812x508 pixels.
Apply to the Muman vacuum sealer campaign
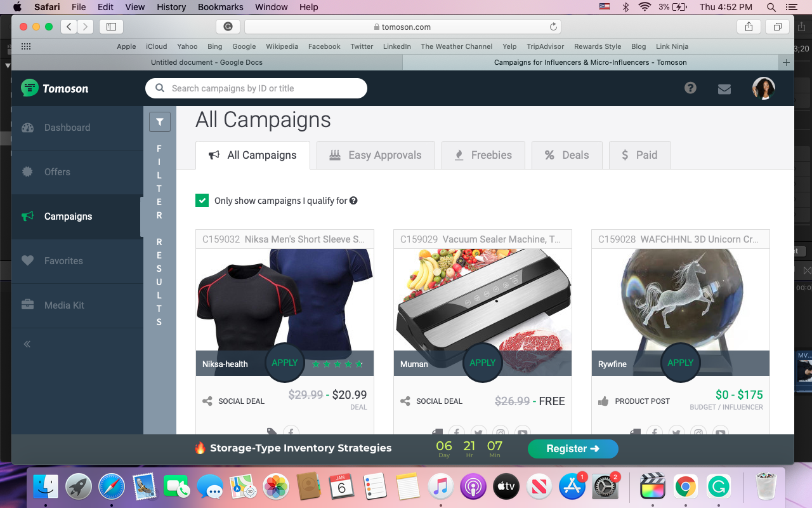(x=483, y=363)
